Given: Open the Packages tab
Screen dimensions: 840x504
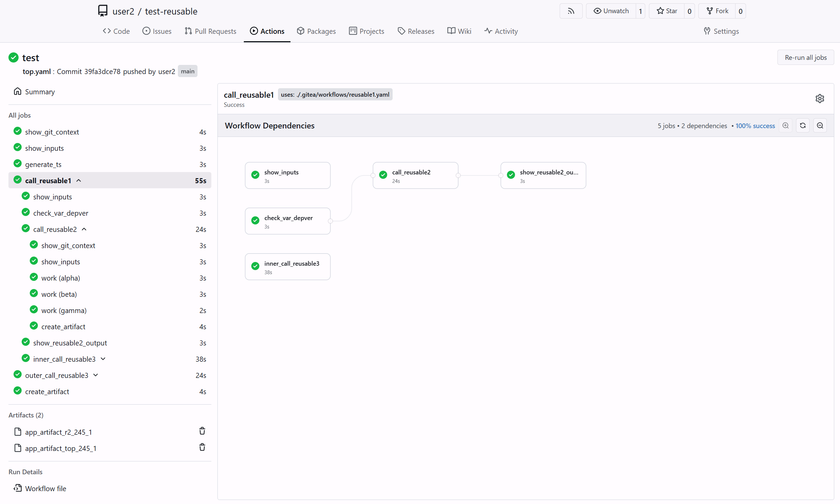Looking at the screenshot, I should [x=316, y=31].
